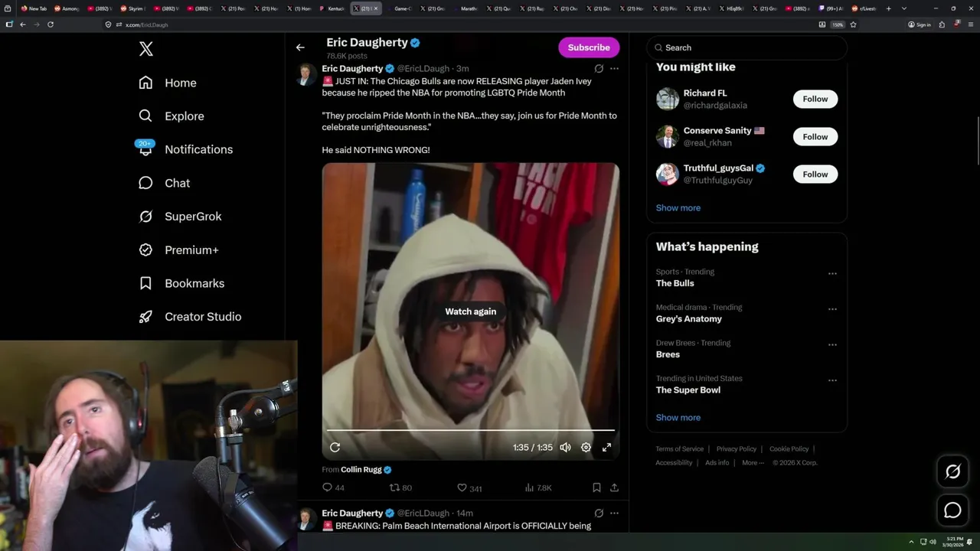Expand More footer dropdown

(x=753, y=463)
